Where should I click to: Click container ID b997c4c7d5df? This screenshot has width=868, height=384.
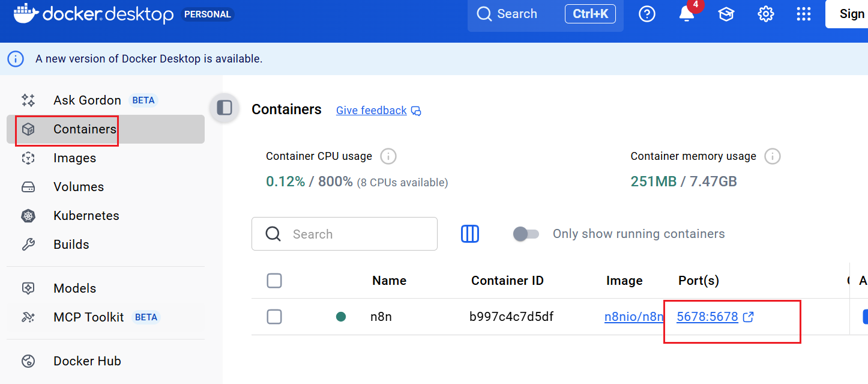pos(511,317)
